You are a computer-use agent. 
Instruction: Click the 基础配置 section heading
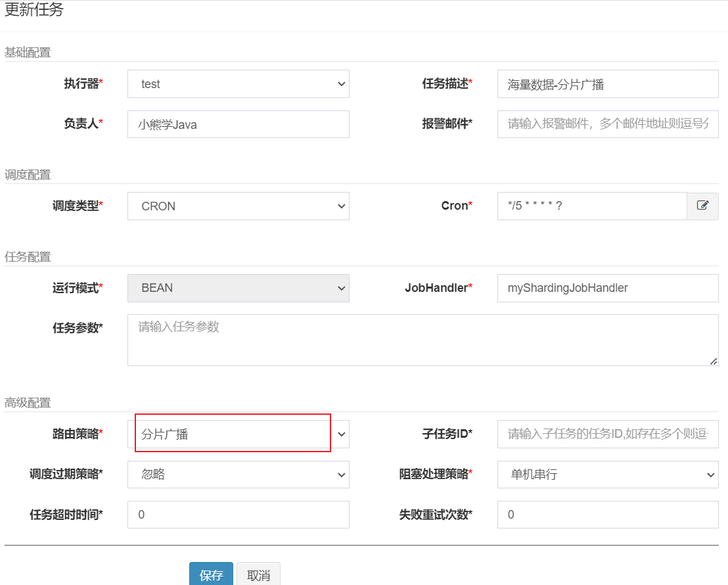pyautogui.click(x=28, y=53)
